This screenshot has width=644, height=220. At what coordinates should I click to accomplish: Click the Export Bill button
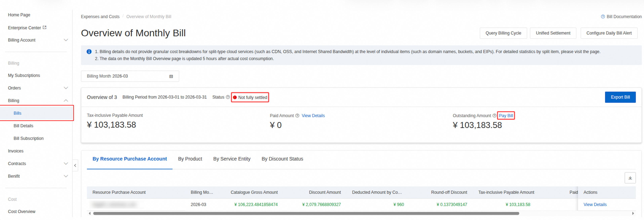click(x=620, y=97)
